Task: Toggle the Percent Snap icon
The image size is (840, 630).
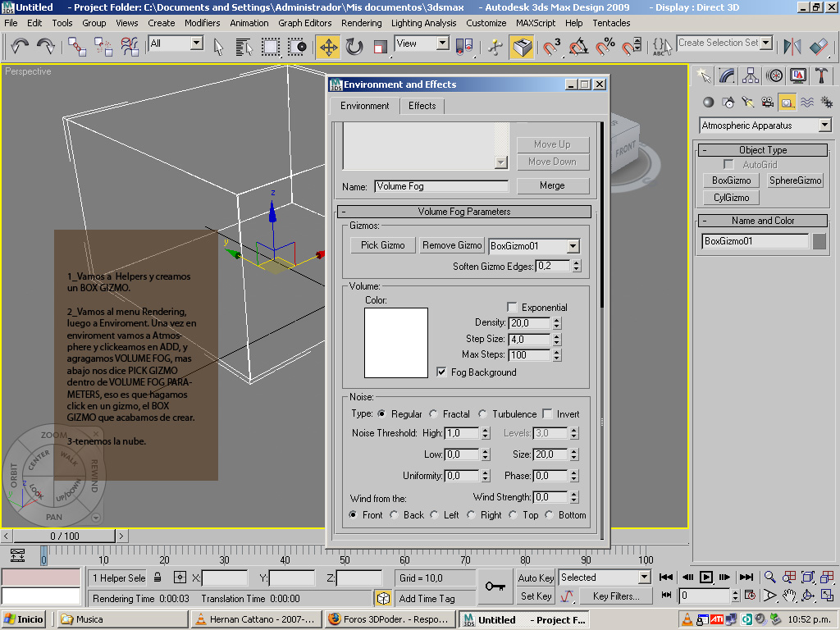Action: point(605,47)
